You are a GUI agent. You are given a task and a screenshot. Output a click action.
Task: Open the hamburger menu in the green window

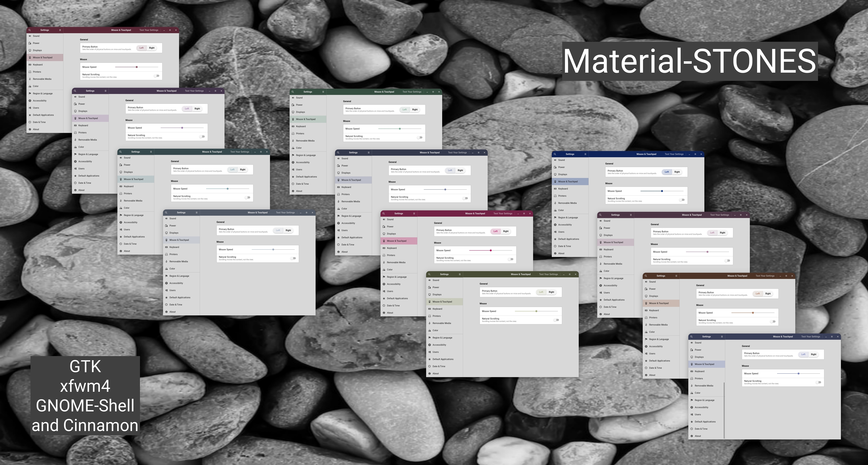[x=323, y=92]
